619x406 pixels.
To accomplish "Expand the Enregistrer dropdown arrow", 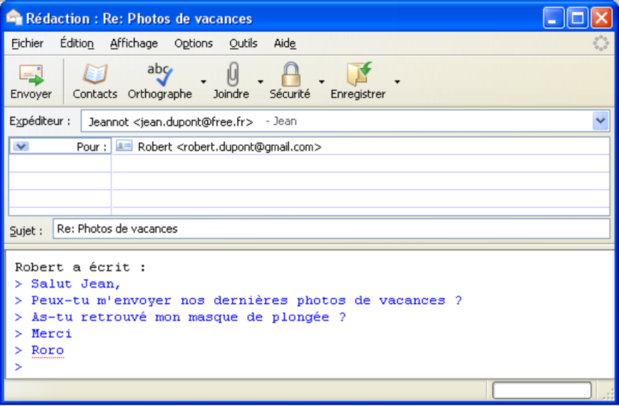I will [397, 81].
